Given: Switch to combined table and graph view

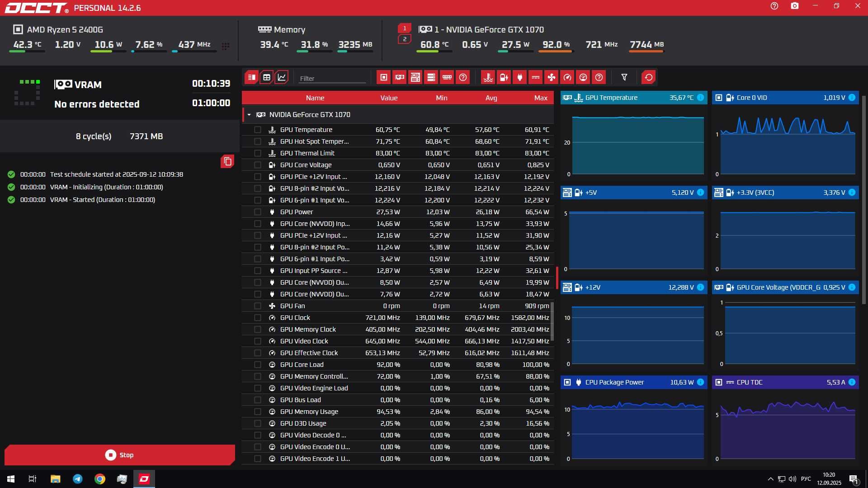Looking at the screenshot, I should 252,77.
